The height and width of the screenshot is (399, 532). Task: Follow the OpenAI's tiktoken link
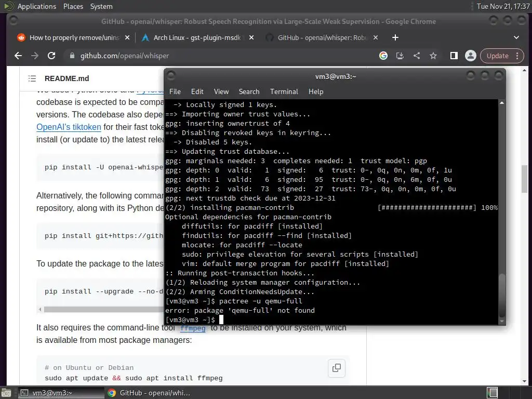point(69,127)
